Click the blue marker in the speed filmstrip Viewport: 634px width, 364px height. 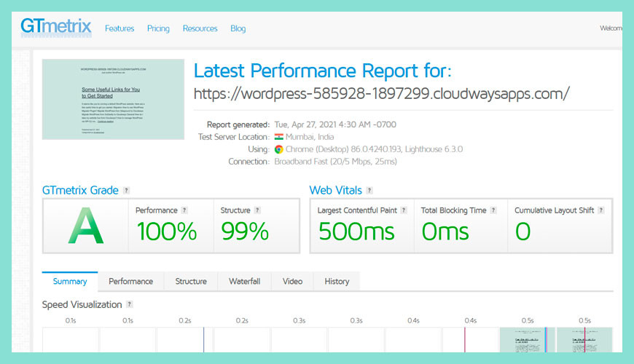pos(204,339)
